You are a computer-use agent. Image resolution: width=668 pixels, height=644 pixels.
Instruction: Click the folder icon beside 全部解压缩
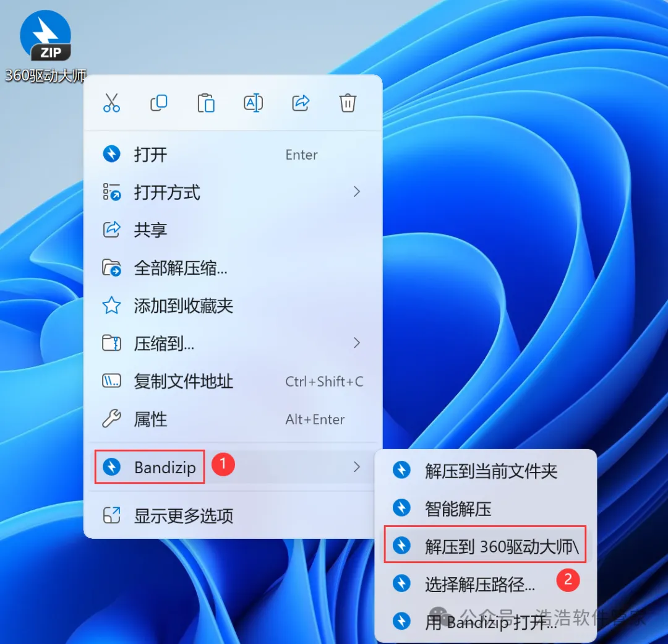[x=111, y=268]
